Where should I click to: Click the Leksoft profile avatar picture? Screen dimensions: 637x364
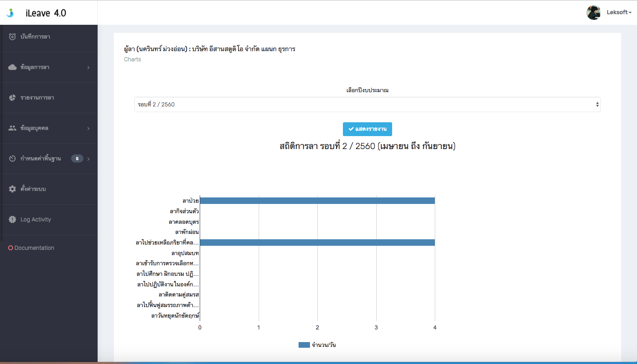tap(593, 13)
